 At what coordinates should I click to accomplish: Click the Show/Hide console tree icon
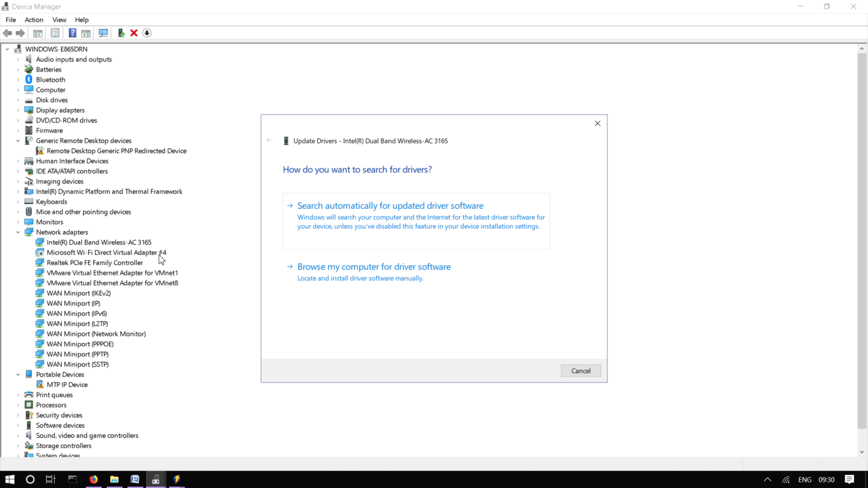click(x=37, y=33)
